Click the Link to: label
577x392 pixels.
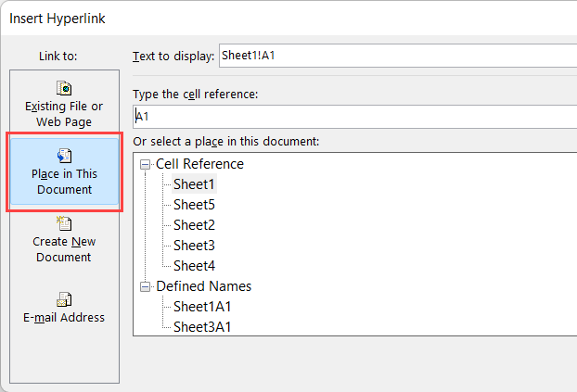coord(58,56)
